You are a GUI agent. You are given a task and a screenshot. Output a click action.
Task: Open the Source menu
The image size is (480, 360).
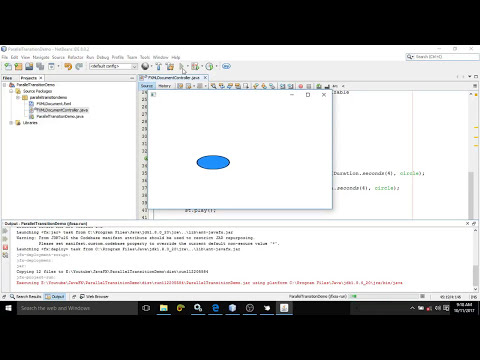(x=58, y=57)
